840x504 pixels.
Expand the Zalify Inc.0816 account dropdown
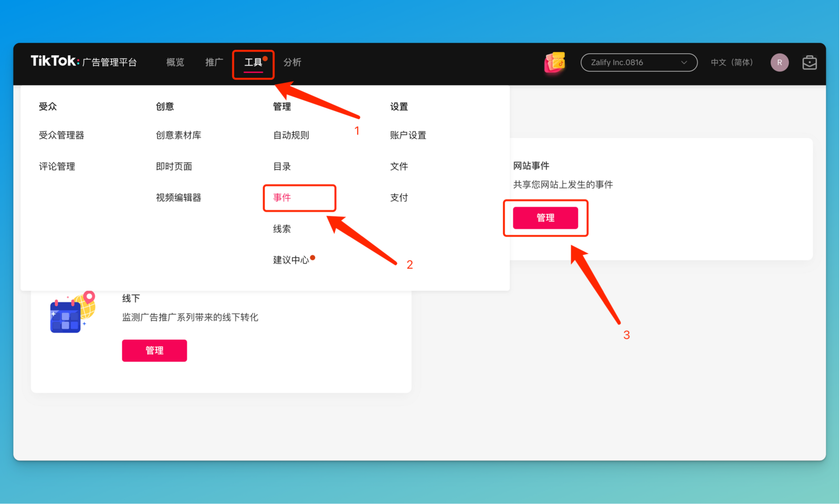tap(638, 62)
